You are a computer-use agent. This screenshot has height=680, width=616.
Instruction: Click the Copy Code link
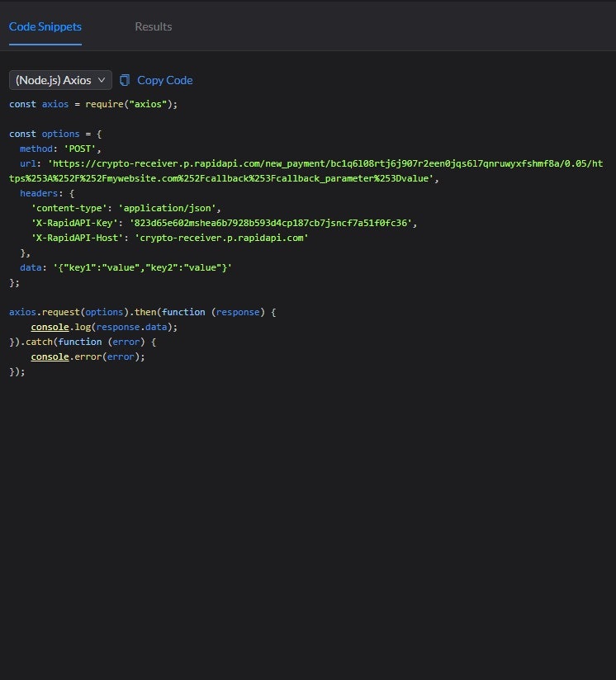165,80
